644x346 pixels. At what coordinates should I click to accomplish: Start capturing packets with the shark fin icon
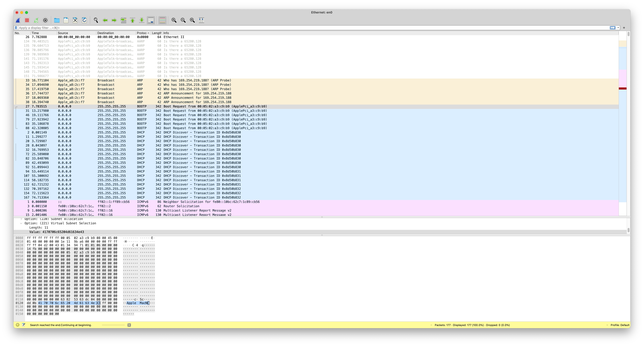[x=18, y=20]
